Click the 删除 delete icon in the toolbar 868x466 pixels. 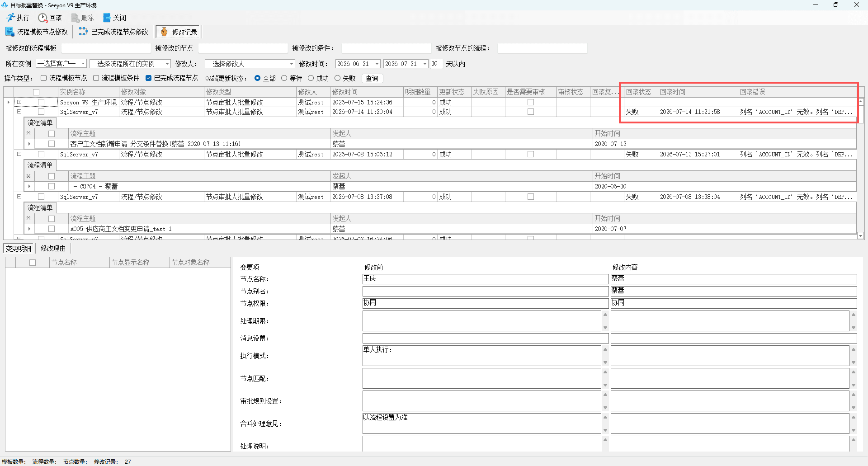[x=75, y=18]
